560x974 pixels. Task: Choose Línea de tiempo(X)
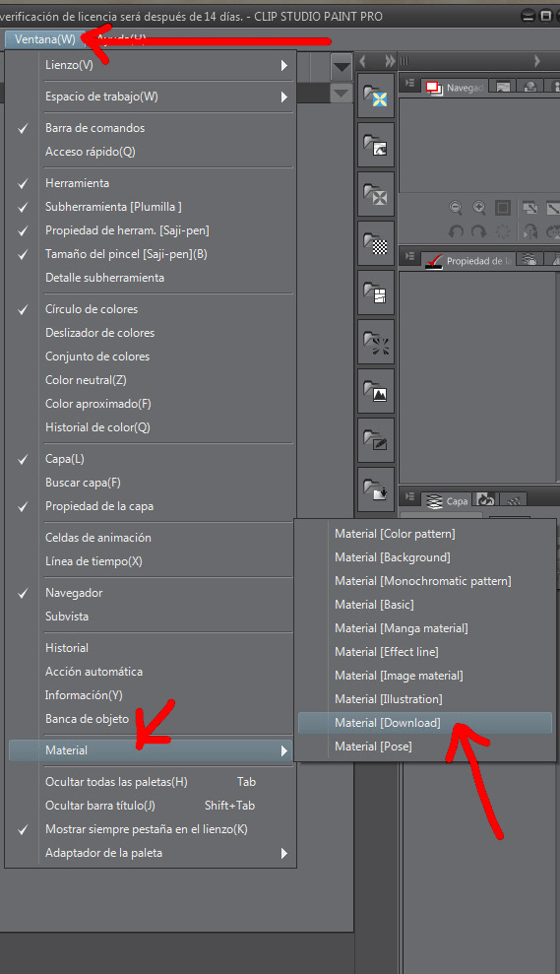pyautogui.click(x=151, y=561)
